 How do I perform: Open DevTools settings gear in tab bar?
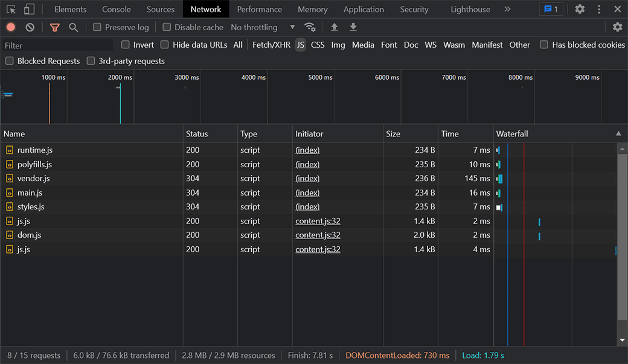580,9
